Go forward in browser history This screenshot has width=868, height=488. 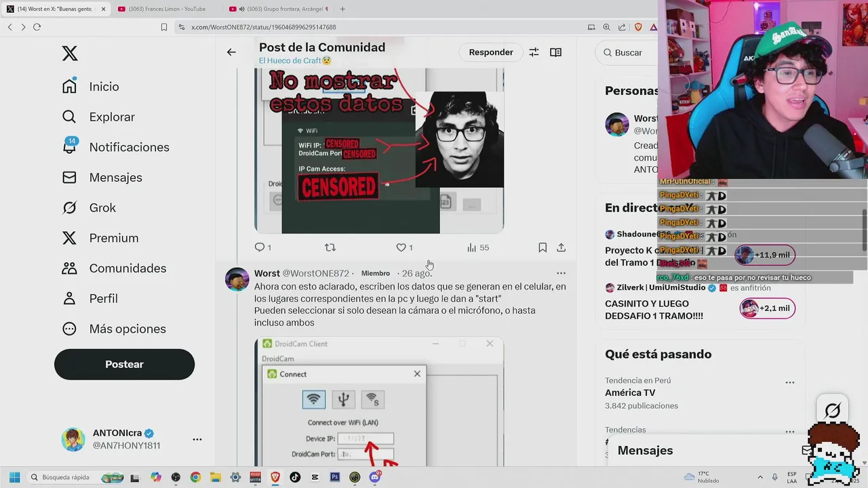[x=23, y=27]
